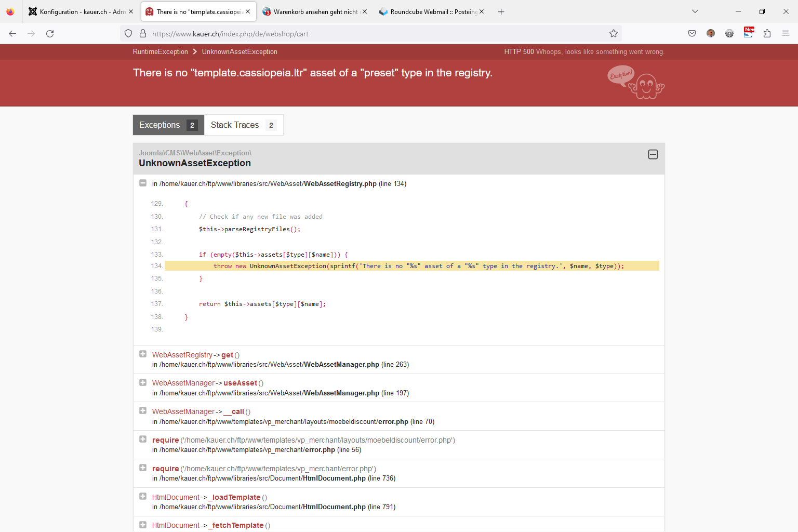Go back using the back arrow
798x532 pixels.
coord(12,34)
